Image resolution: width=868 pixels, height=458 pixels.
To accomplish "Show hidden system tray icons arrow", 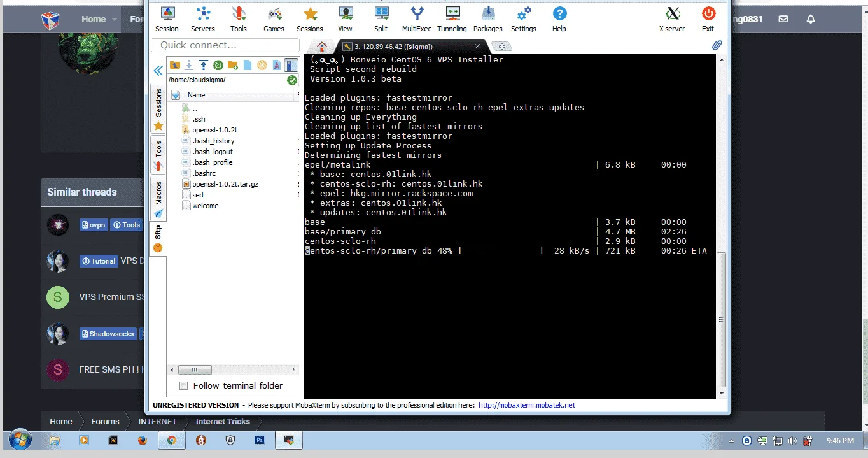I will point(730,440).
